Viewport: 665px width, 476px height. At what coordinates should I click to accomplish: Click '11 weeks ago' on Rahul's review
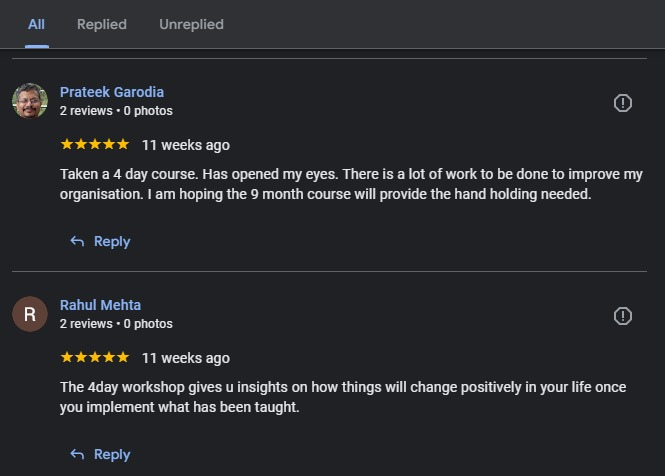pos(186,358)
